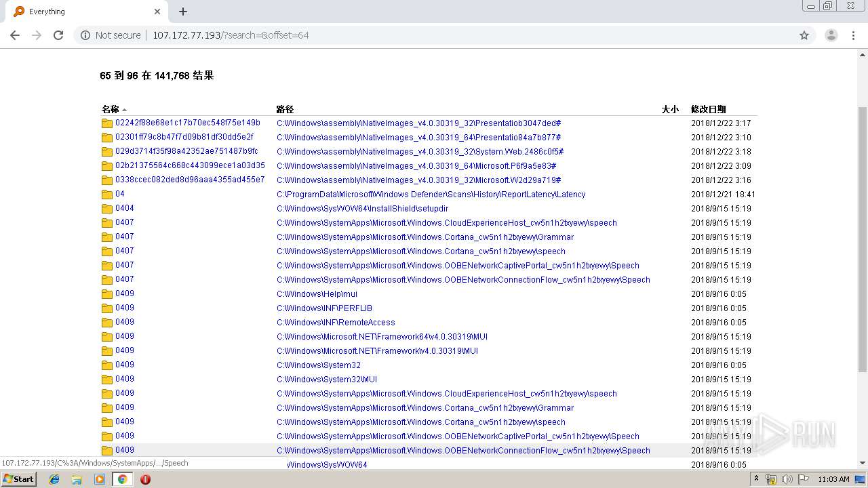This screenshot has height=488, width=868.
Task: Open folder 02b21375564c668c443099ece1a03d35
Action: coord(190,165)
